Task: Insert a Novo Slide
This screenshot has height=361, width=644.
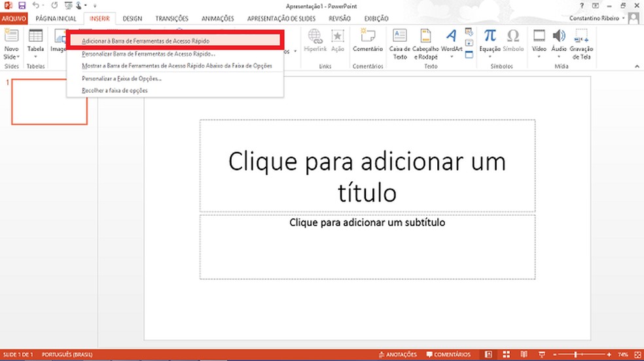Action: (x=11, y=44)
